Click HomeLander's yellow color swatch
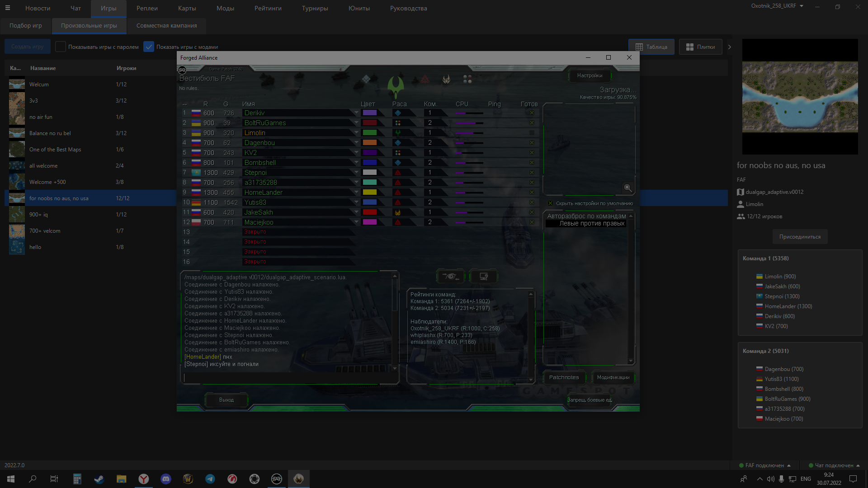 (370, 192)
